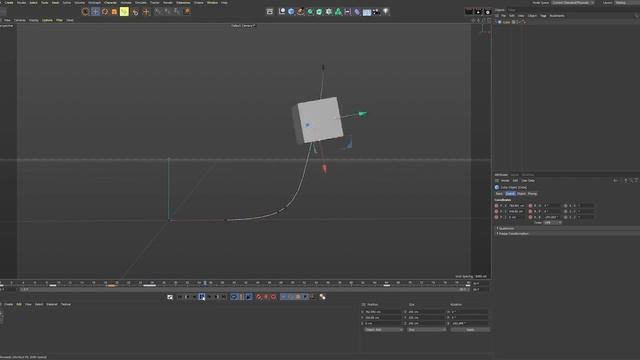Click the MoGraph Cloner gear icon
The image size is (640, 360).
(x=329, y=11)
